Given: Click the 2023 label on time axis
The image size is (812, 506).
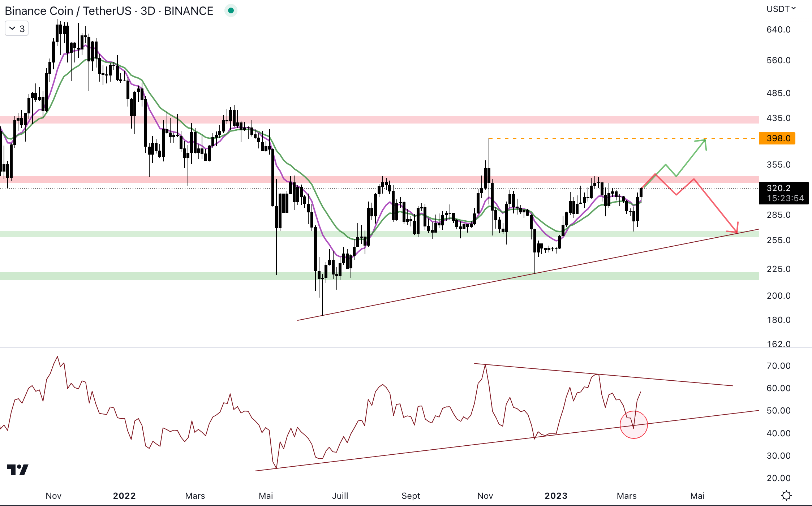Looking at the screenshot, I should 556,496.
